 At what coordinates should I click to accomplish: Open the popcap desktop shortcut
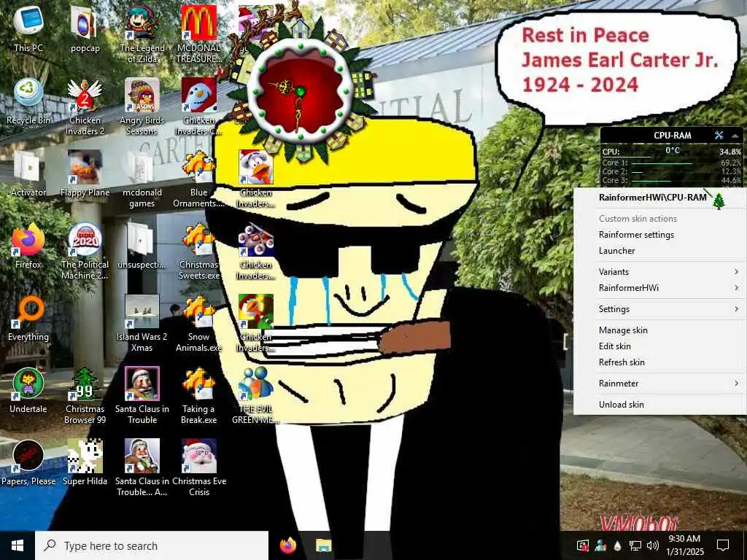[x=85, y=28]
